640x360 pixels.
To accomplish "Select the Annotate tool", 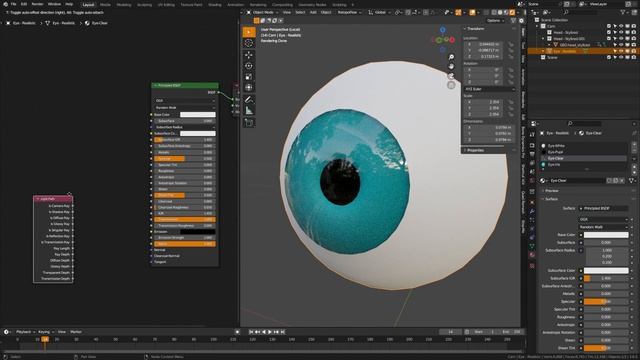I will click(249, 100).
